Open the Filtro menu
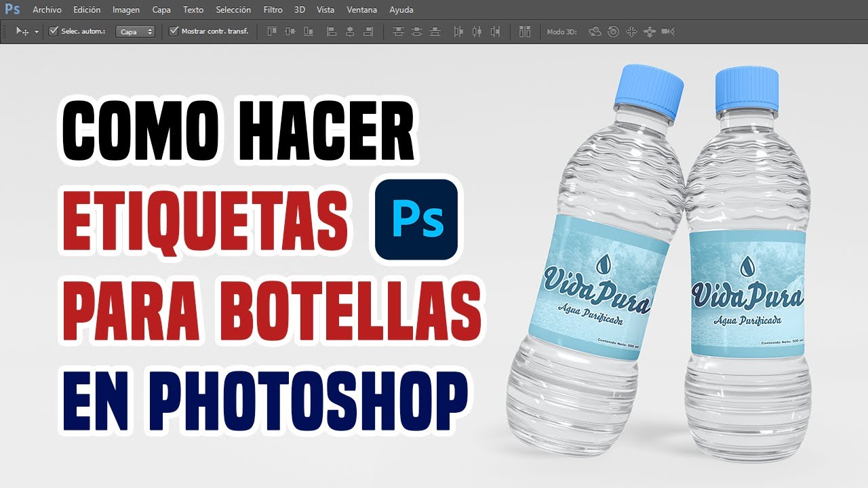The image size is (868, 488). (x=273, y=10)
